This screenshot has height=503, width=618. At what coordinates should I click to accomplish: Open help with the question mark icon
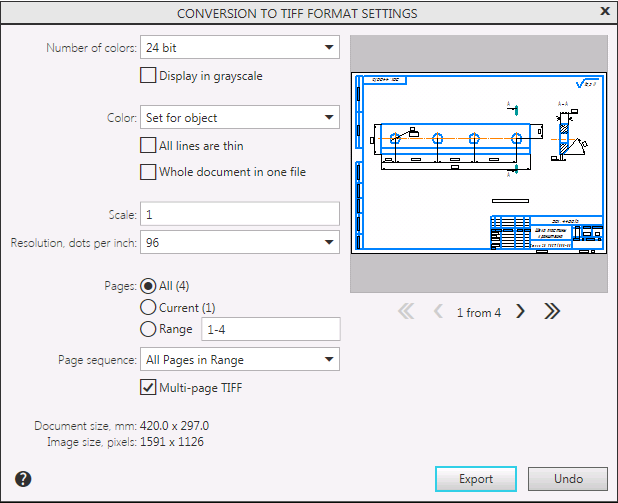click(23, 479)
